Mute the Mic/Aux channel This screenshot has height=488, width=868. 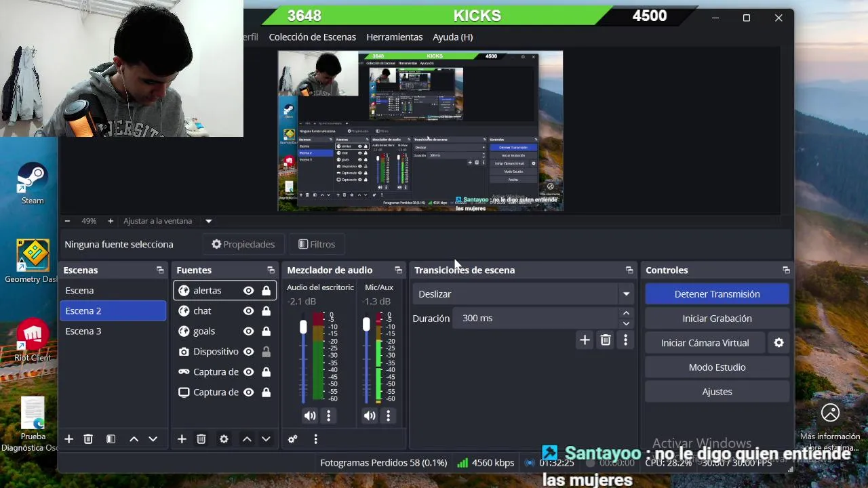370,415
